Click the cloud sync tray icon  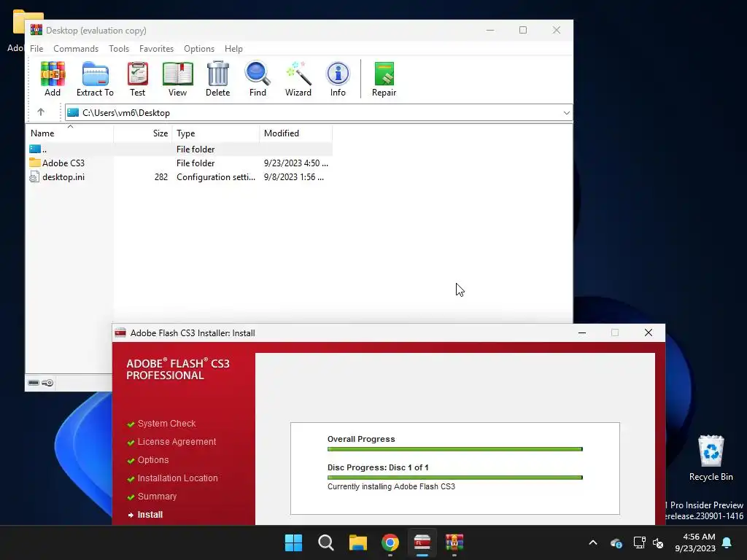(616, 542)
